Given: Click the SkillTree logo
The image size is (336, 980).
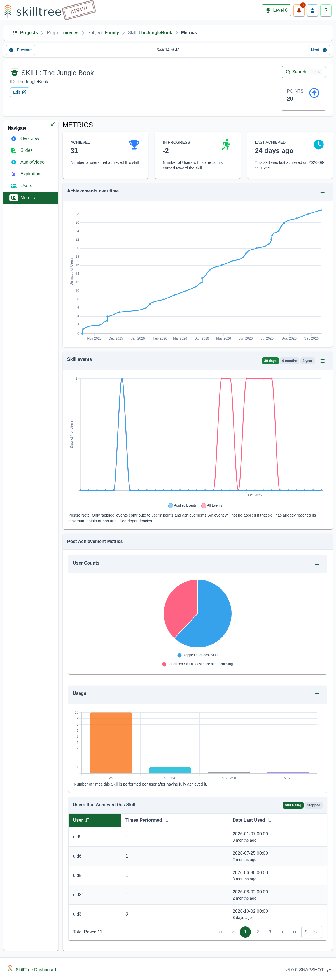Looking at the screenshot, I should 33,11.
